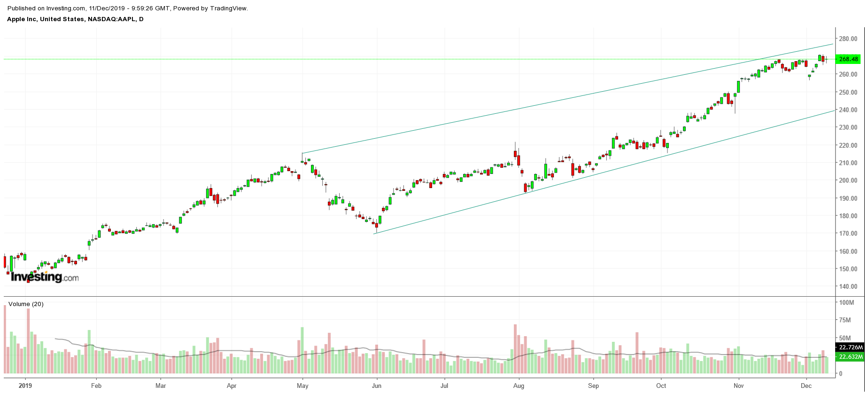Click the 210.00 price axis label
The height and width of the screenshot is (394, 868).
point(848,163)
